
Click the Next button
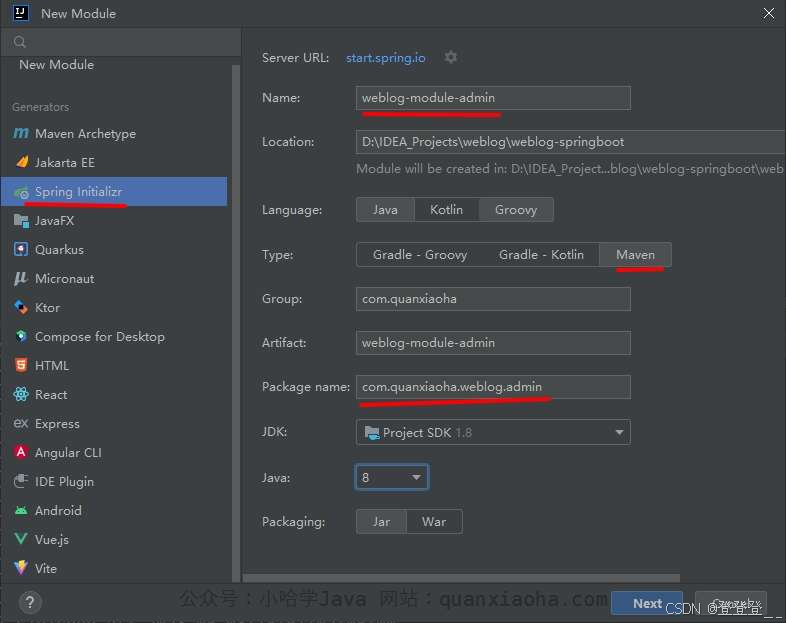[x=647, y=603]
